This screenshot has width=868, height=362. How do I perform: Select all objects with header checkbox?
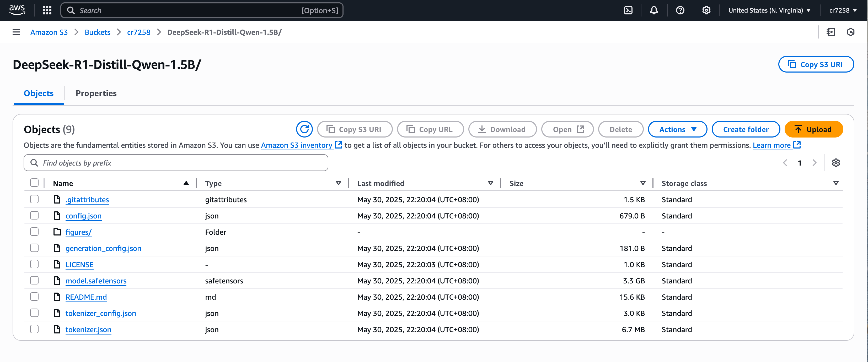(x=34, y=183)
